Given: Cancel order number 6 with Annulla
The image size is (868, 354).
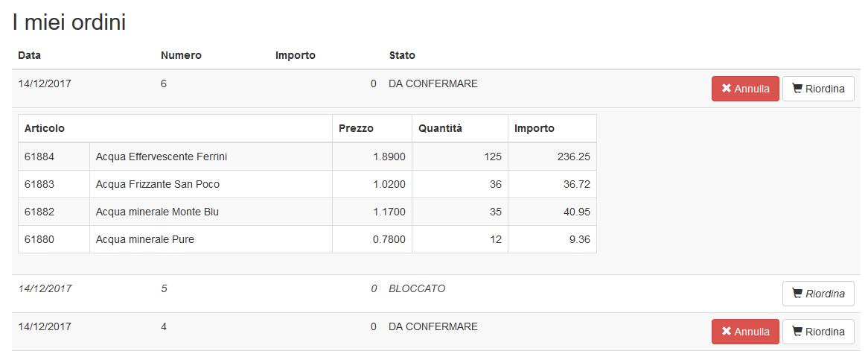Looking at the screenshot, I should click(745, 89).
